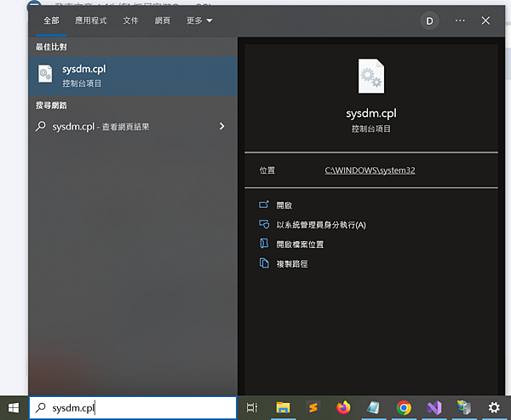This screenshot has width=511, height=420.
Task: Click the administrator shield icon
Action: point(264,224)
